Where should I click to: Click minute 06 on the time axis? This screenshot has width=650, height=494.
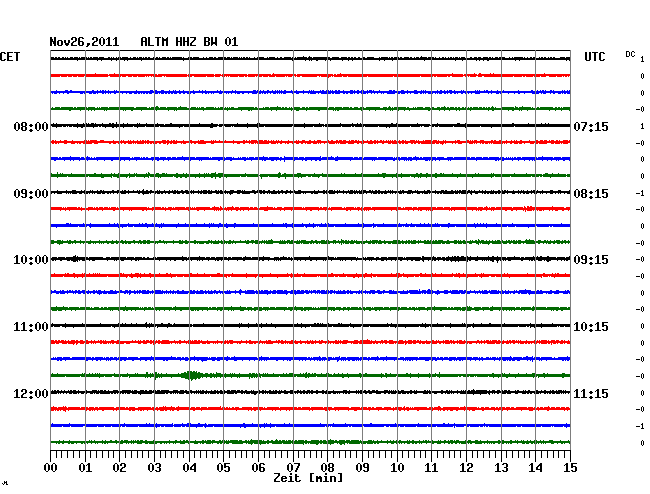coord(258,468)
